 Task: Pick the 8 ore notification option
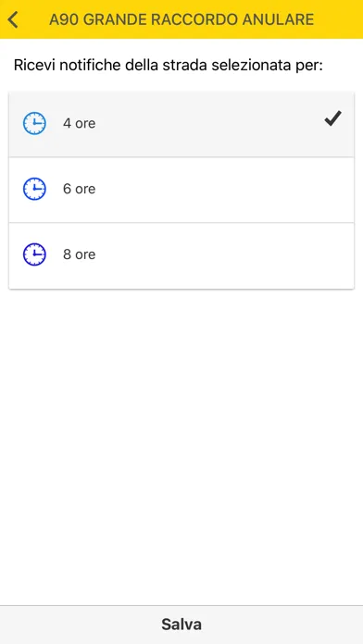[x=181, y=255]
